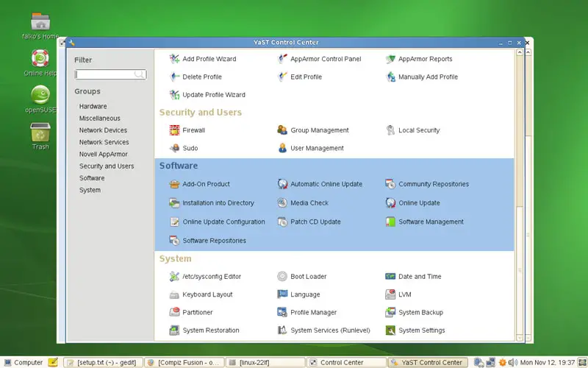Pick the Software group in sidebar
Screen dimensions: 588x368
coord(92,178)
